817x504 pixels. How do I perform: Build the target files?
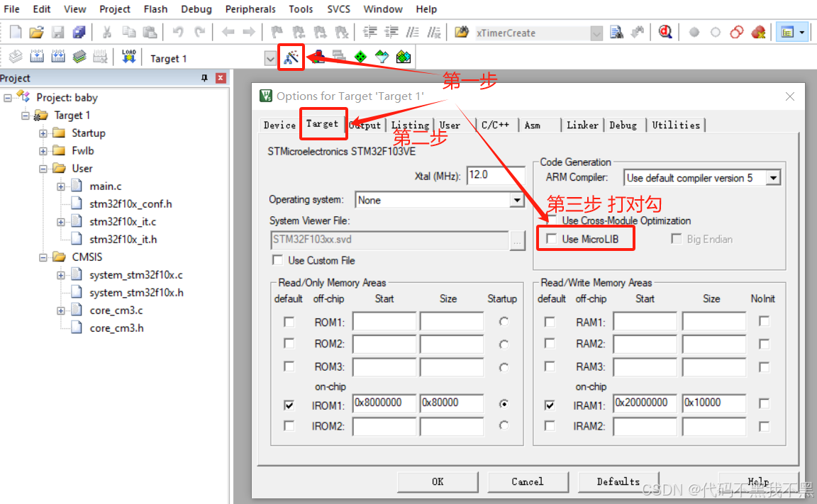click(36, 57)
